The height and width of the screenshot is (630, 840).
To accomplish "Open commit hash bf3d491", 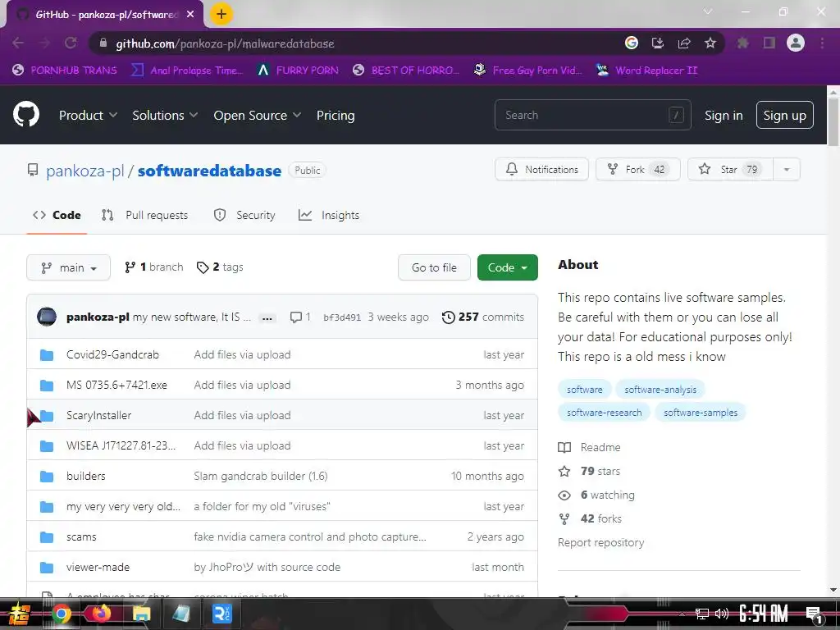I will coord(342,317).
